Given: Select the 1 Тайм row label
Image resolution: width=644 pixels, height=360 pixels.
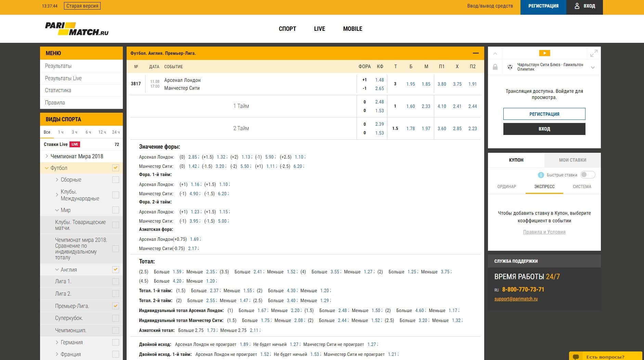Looking at the screenshot, I should click(241, 106).
